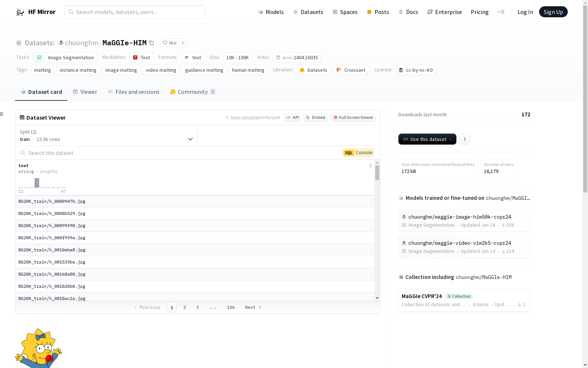Go to page 3 of the dataset
Image resolution: width=588 pixels, height=368 pixels.
click(197, 307)
